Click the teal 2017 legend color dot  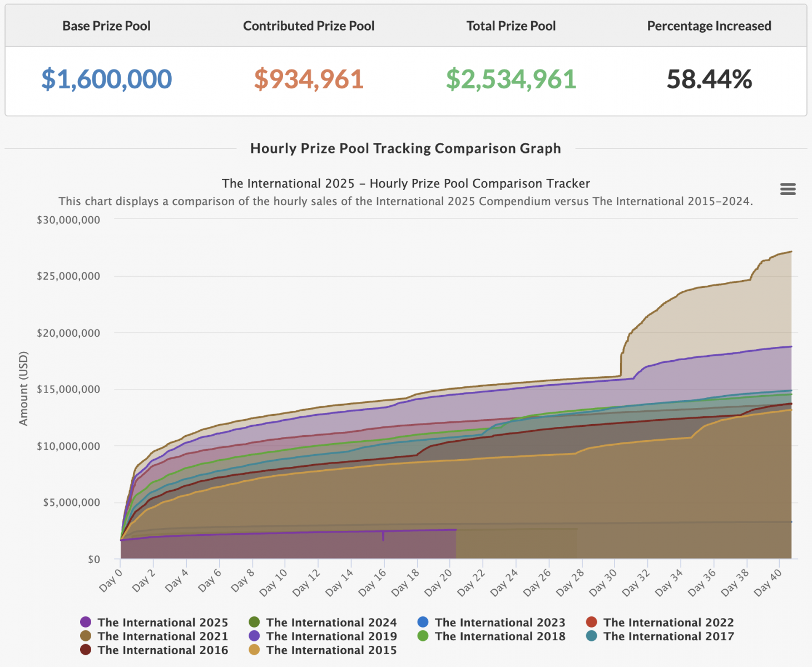click(x=591, y=636)
